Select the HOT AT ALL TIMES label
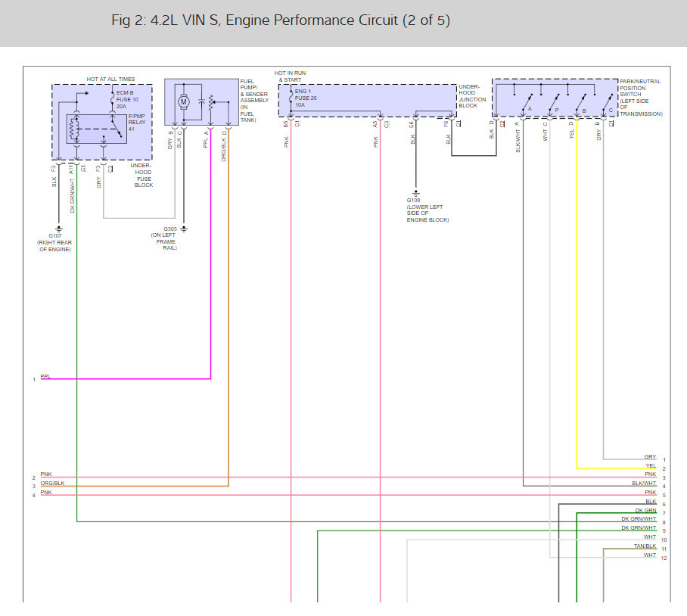The width and height of the screenshot is (687, 616). (110, 79)
